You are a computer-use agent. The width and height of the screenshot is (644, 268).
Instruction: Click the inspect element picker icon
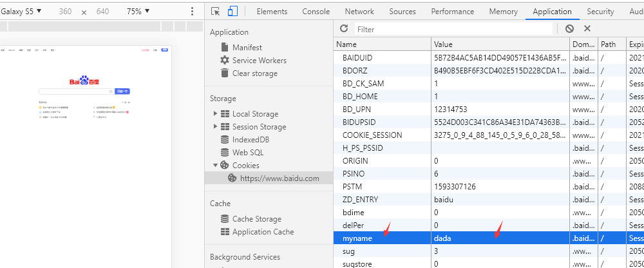tap(216, 11)
